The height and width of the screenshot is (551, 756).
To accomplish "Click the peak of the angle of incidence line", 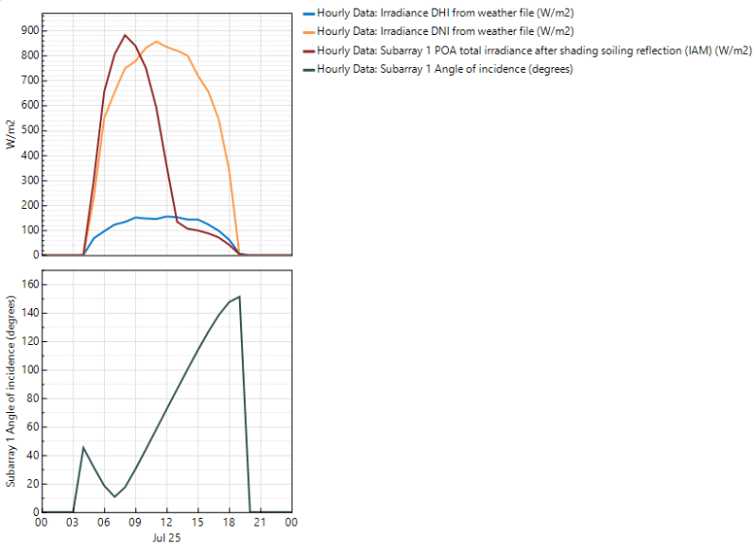I will pyautogui.click(x=239, y=297).
